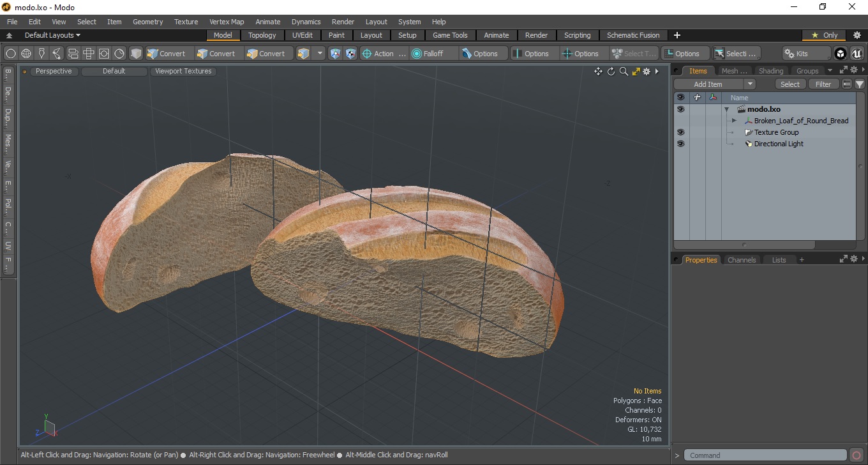Open snapping Options with blue brush icon

coord(483,54)
